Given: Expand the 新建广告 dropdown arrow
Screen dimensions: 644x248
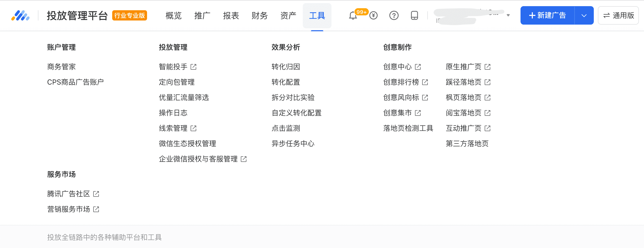Looking at the screenshot, I should point(584,16).
